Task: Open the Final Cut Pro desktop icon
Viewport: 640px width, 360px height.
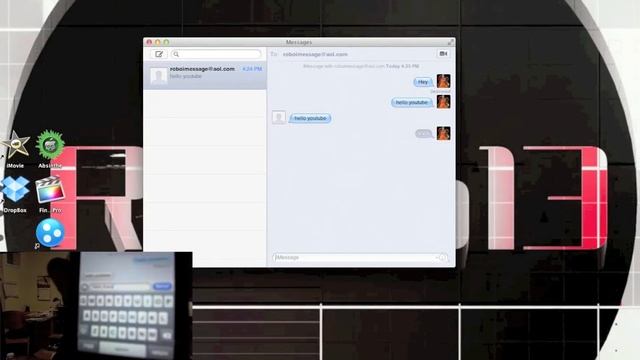Action: point(50,189)
